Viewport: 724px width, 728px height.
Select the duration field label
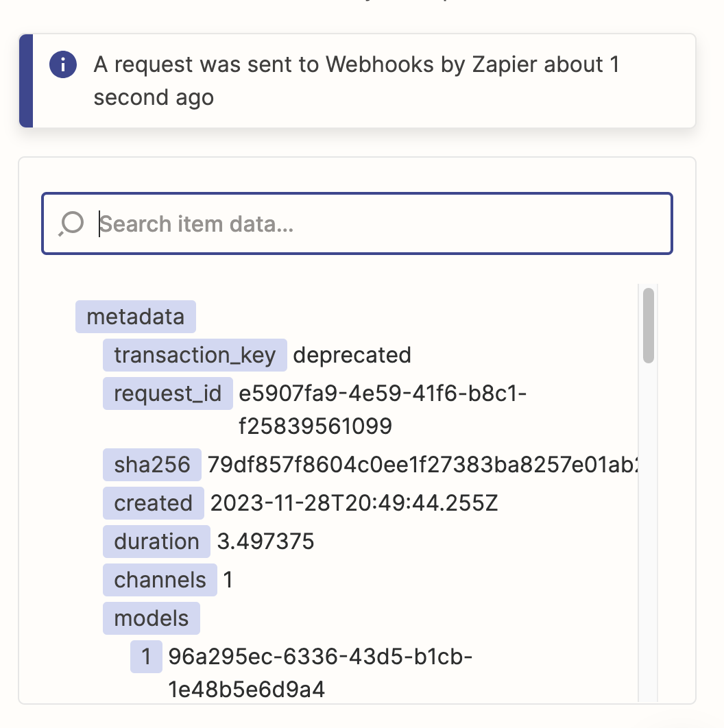tap(156, 542)
